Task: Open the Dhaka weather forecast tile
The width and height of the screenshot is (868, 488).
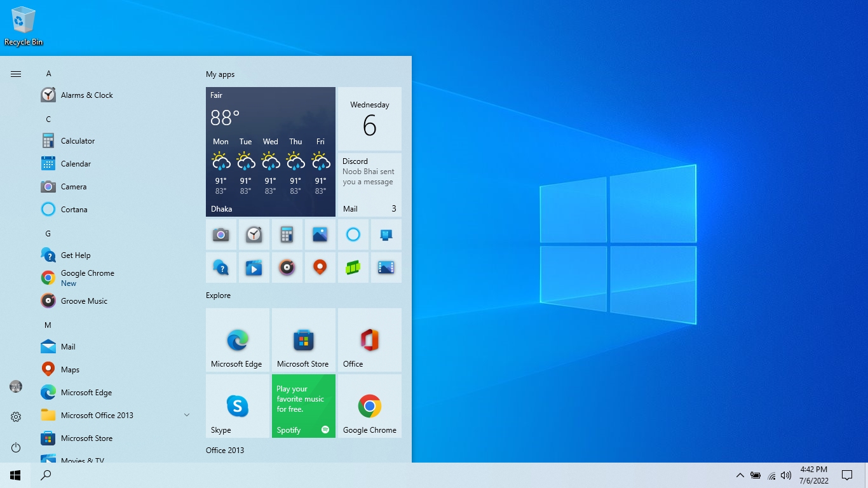Action: [270, 152]
